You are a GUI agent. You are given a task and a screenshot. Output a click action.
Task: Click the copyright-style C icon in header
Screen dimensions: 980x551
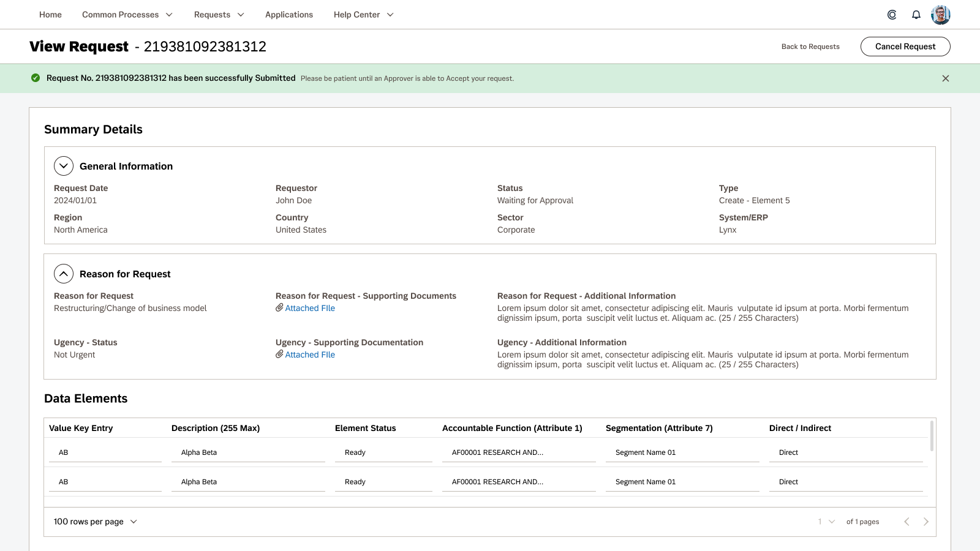[892, 15]
